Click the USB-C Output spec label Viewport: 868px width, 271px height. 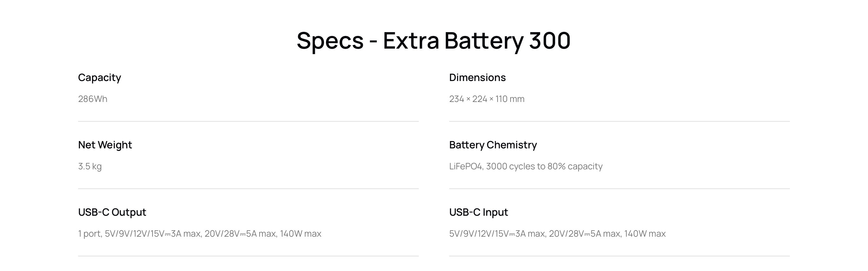(x=112, y=212)
